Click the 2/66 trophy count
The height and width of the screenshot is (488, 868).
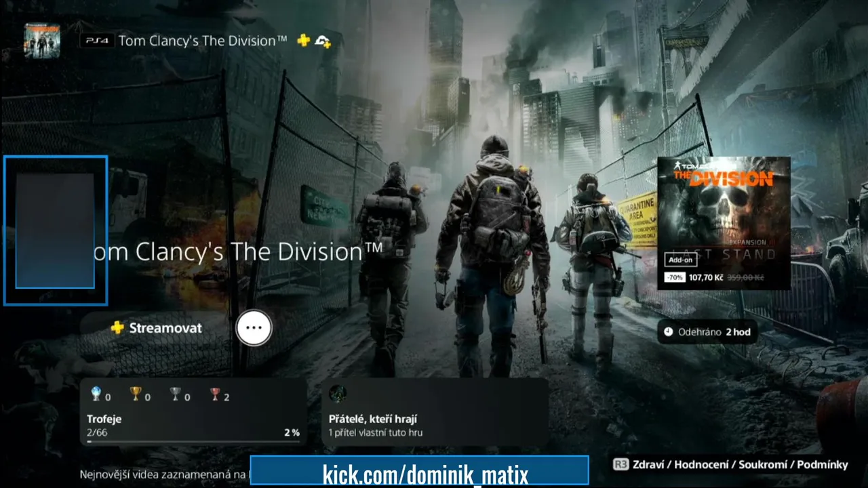tap(97, 432)
